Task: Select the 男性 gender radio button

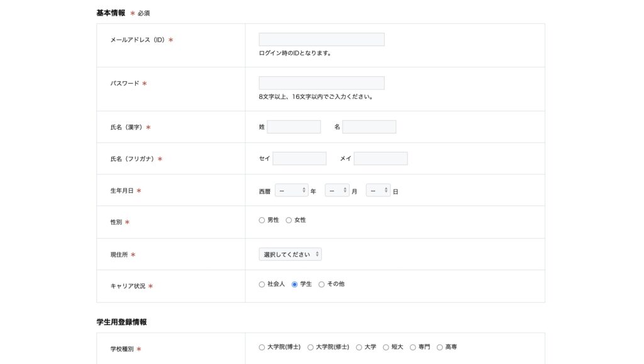Action: tap(262, 220)
